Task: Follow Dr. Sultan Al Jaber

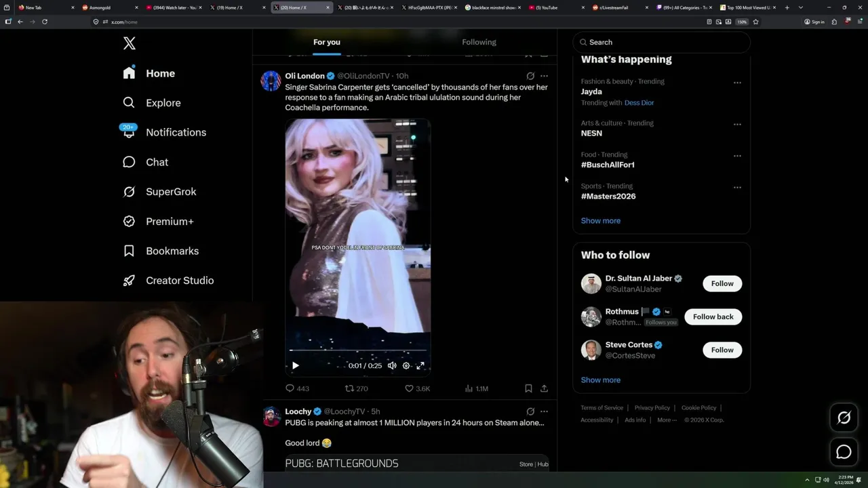Action: (x=722, y=283)
